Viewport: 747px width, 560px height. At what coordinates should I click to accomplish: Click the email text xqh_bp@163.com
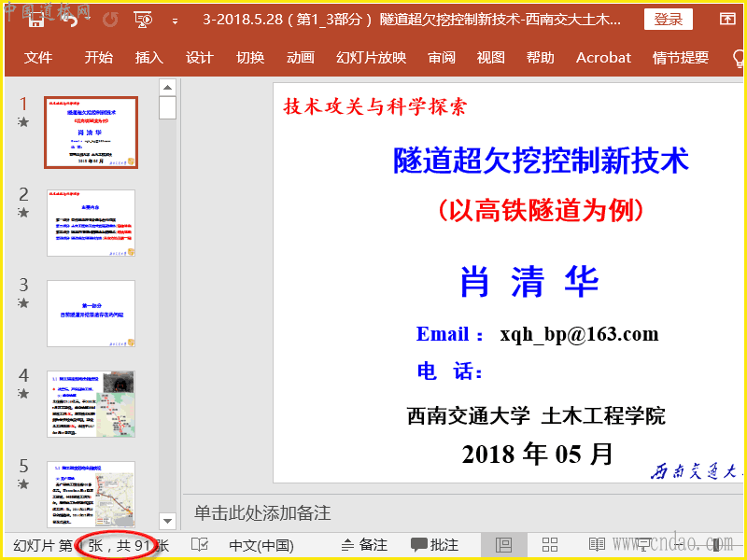(x=579, y=334)
